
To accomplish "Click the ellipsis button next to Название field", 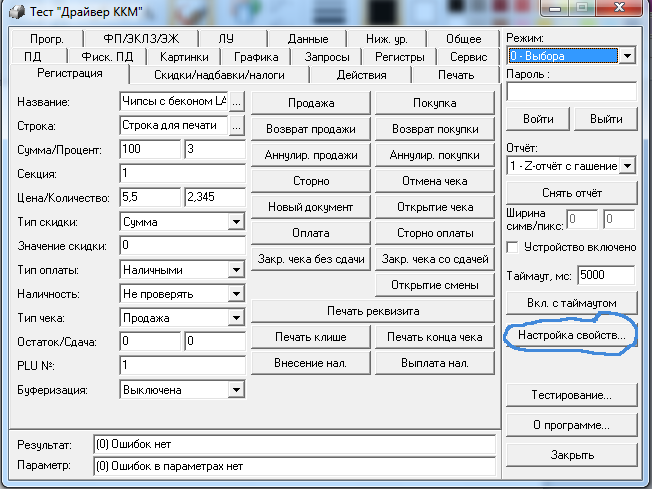I will tap(237, 102).
